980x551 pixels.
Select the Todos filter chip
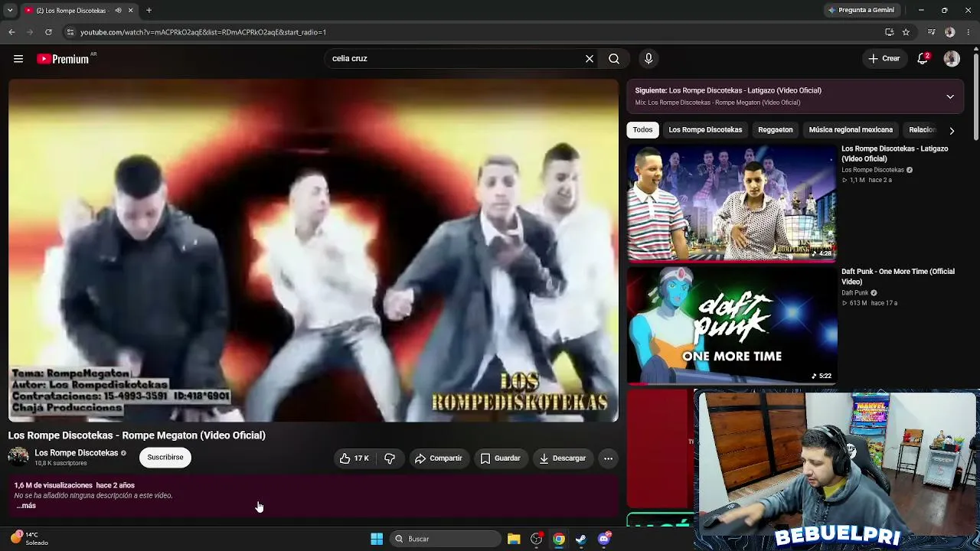[x=643, y=130]
